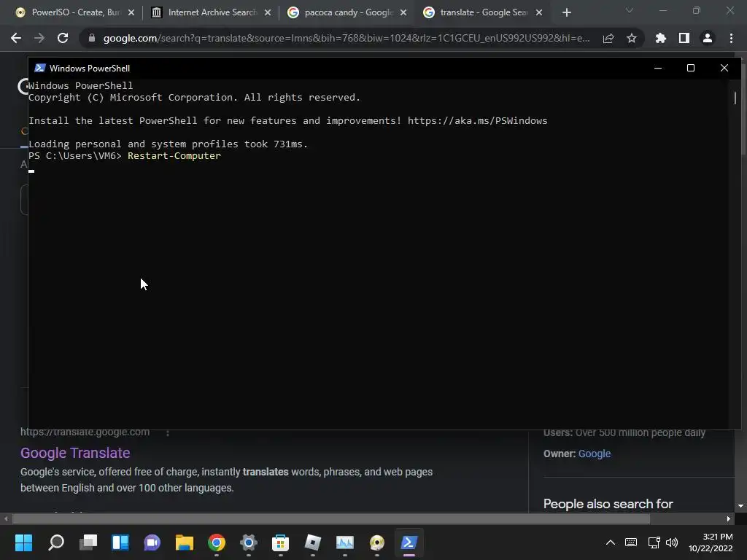The image size is (747, 560).
Task: Click the Chrome page horizontal scrollbar
Action: [x=331, y=518]
